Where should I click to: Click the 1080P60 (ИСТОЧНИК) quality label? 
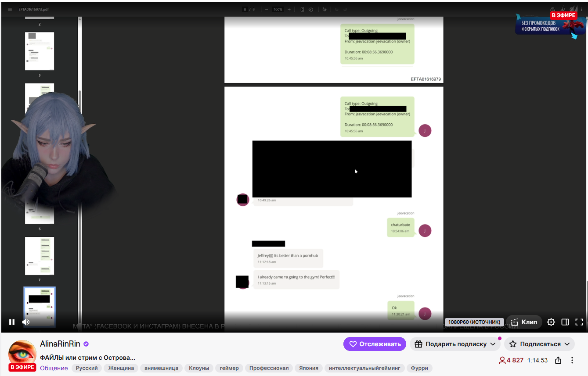click(x=474, y=322)
